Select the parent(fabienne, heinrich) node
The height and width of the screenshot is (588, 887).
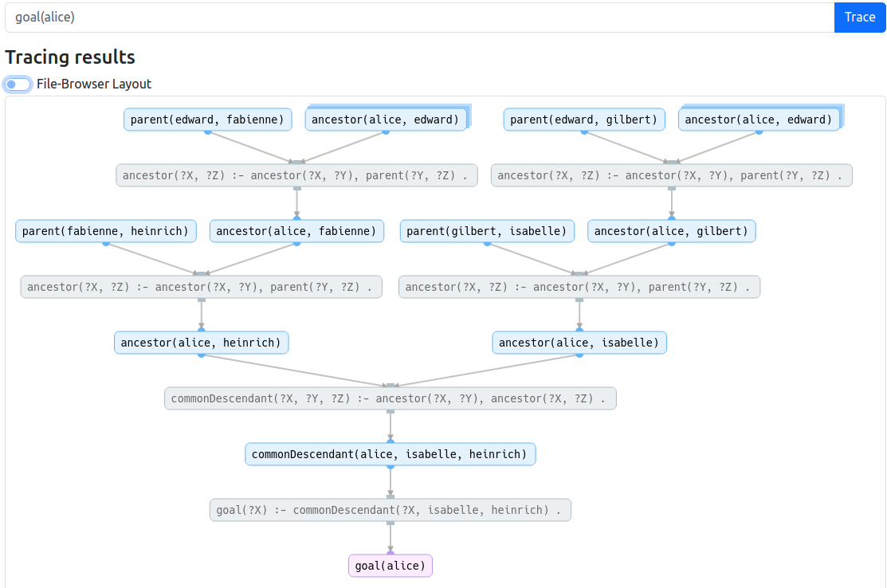(106, 231)
